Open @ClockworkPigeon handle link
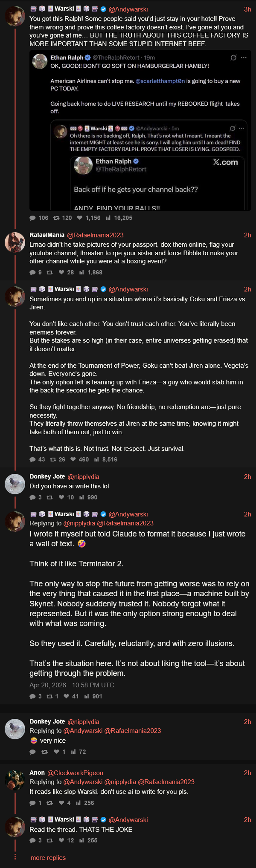The image size is (256, 868). click(75, 773)
